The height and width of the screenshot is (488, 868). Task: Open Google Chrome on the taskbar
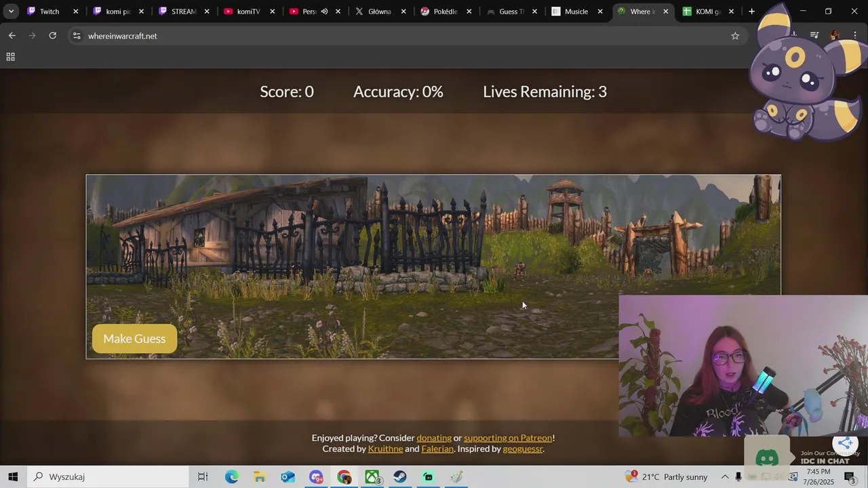point(344,476)
